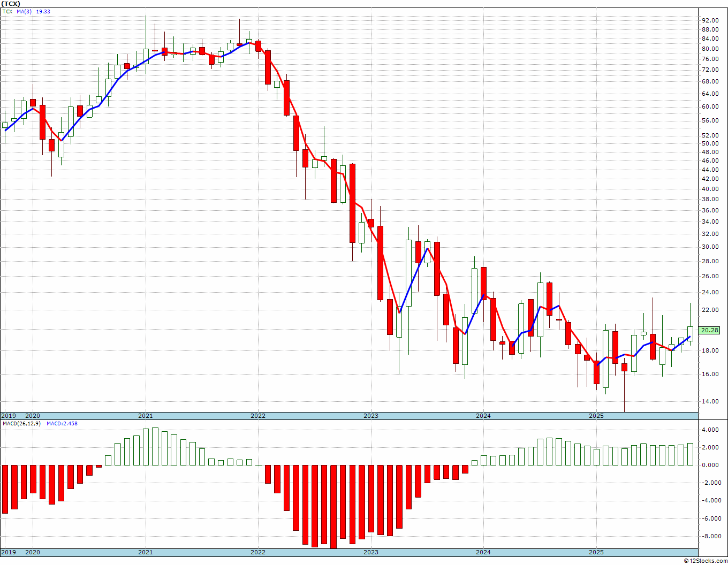
Task: Select the 30.00 price axis label
Action: tap(710, 247)
